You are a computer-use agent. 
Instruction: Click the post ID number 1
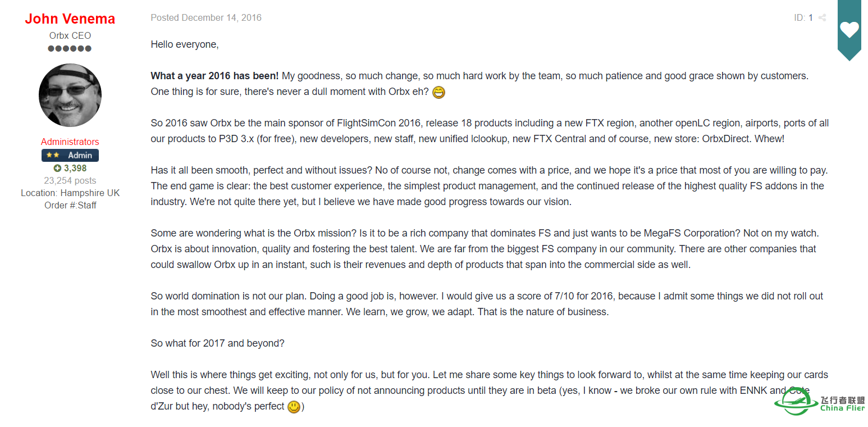810,18
